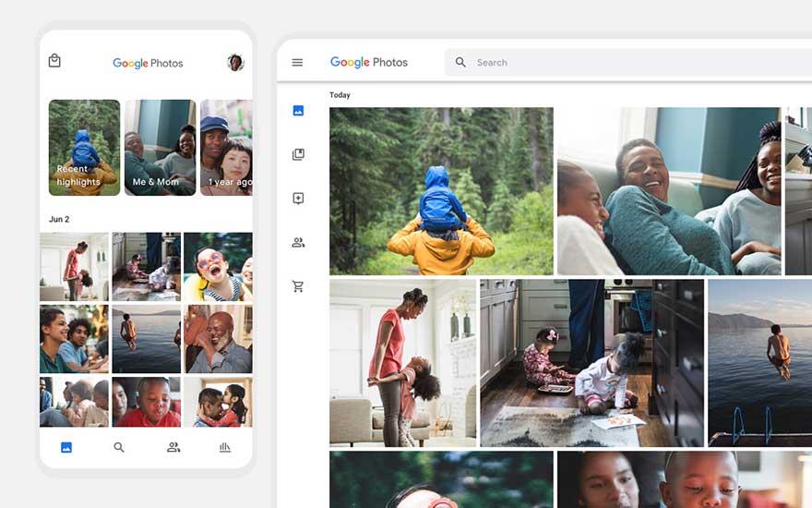Open desktop photo of kids drawing on kitchen floor
This screenshot has width=812, height=508.
[591, 363]
